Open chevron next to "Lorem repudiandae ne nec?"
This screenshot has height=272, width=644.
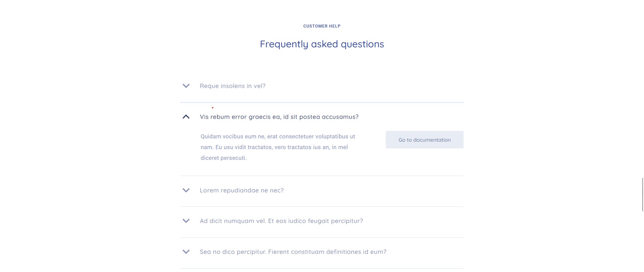[186, 190]
